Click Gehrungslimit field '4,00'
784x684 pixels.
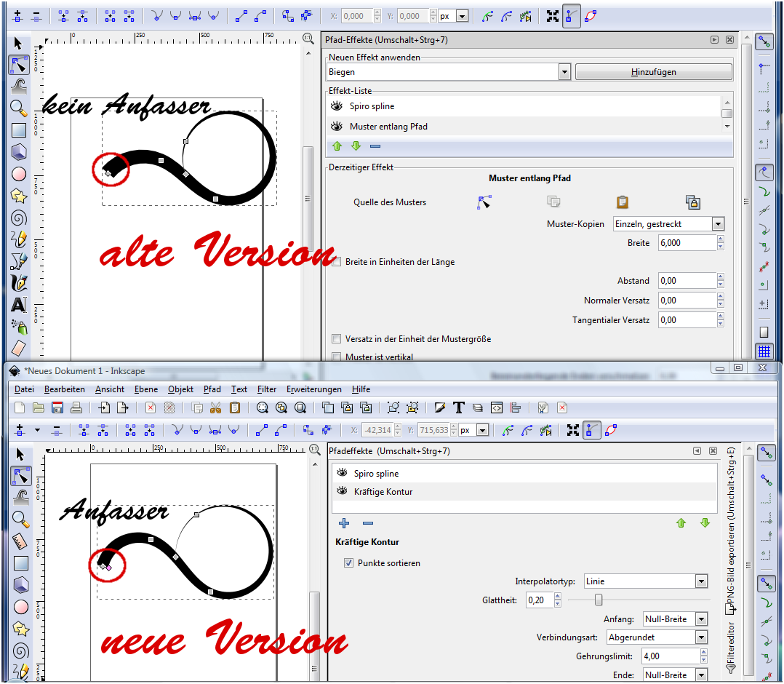(x=671, y=656)
